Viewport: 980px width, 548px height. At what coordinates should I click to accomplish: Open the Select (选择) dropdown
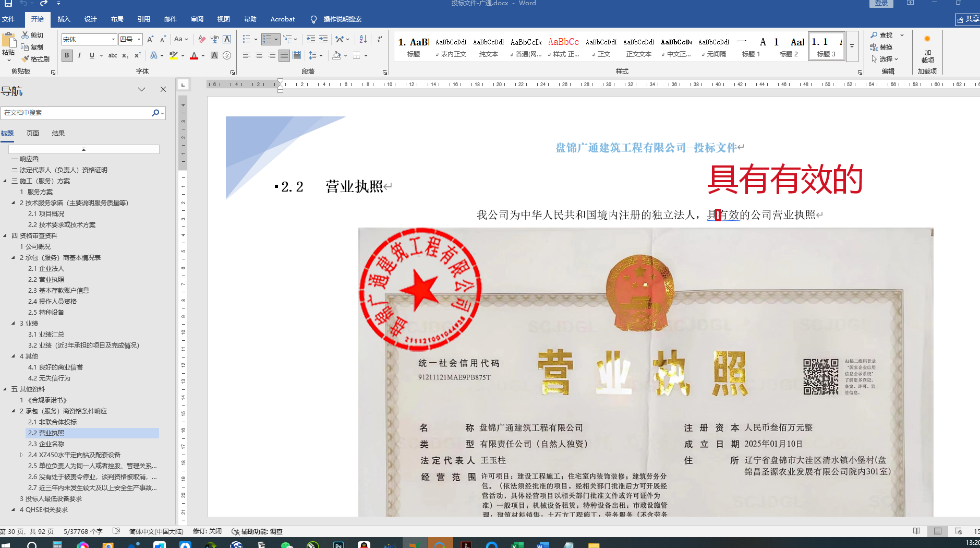tap(885, 59)
